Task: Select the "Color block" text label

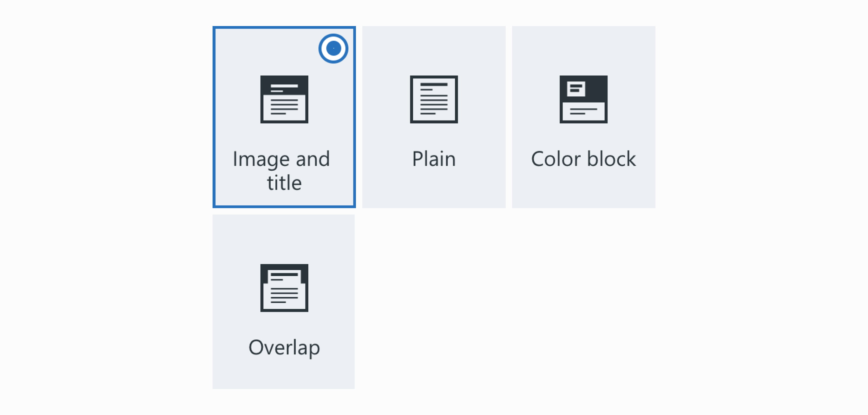Action: pyautogui.click(x=583, y=159)
